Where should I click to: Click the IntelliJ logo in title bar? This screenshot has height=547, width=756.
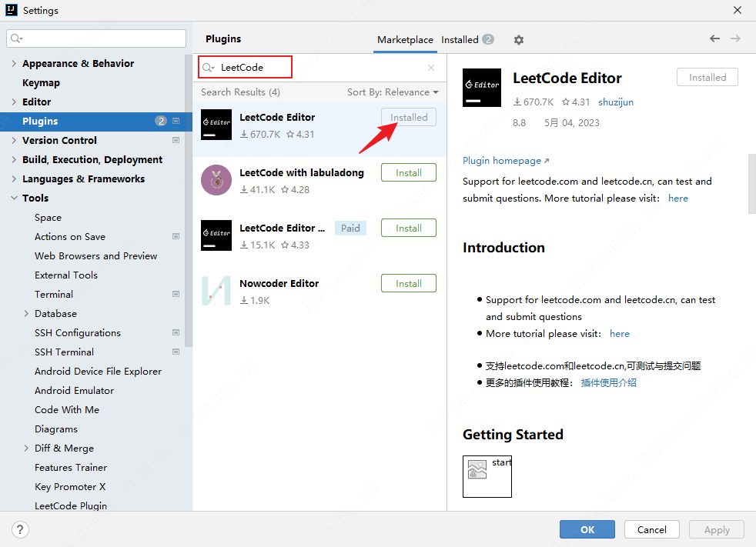(11, 10)
